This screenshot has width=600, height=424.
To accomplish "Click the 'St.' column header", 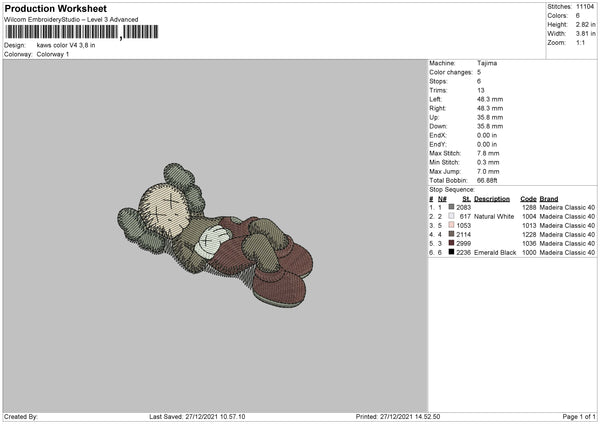I will click(466, 199).
